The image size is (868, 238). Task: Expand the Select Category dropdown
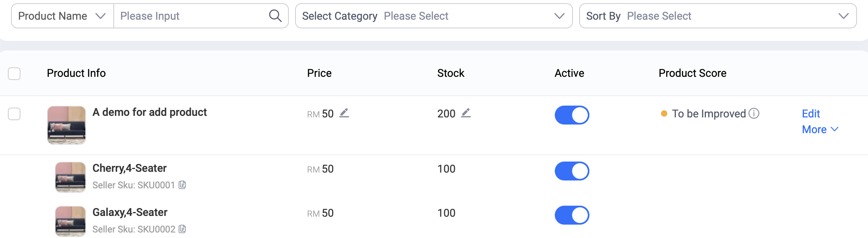pyautogui.click(x=434, y=16)
